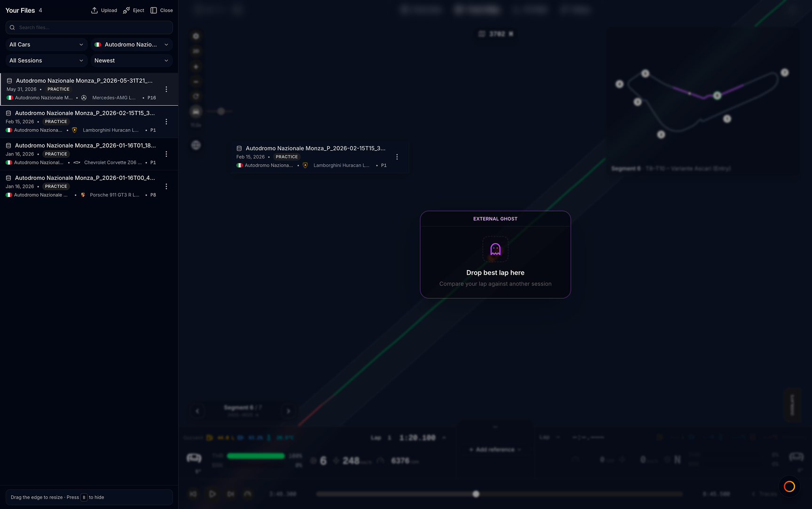The height and width of the screenshot is (509, 812).
Task: Click the 'P16' position label
Action: [152, 98]
